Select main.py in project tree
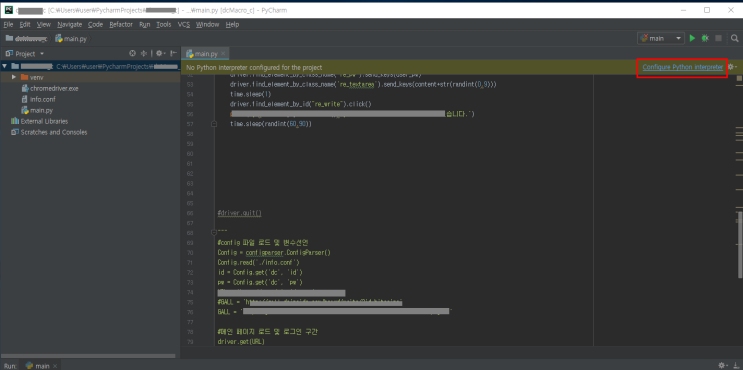The height and width of the screenshot is (370, 743). (37, 110)
